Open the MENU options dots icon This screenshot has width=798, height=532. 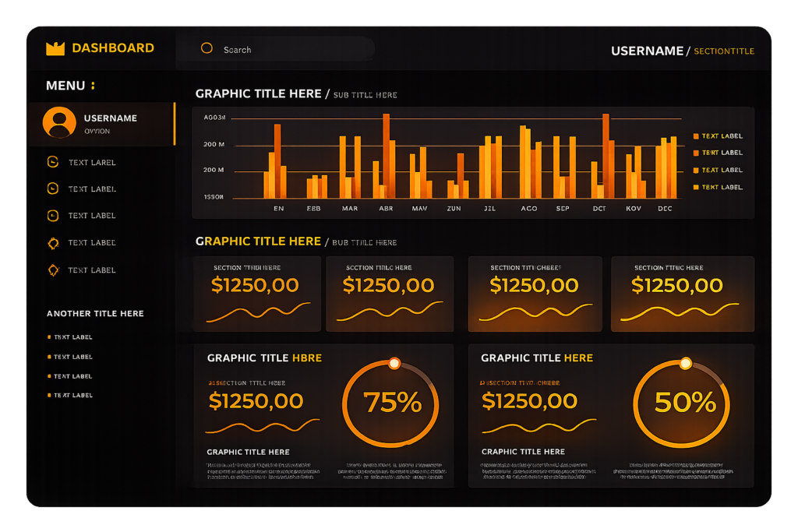pos(93,86)
